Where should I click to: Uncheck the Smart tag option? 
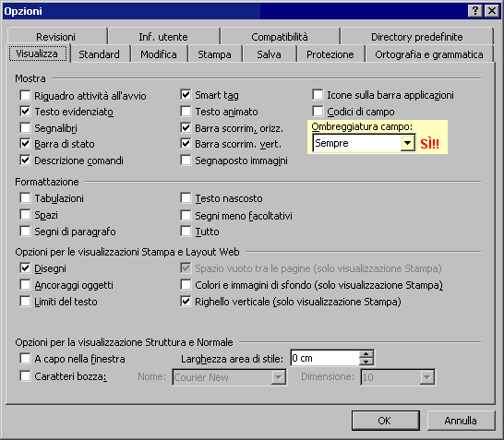tap(186, 94)
